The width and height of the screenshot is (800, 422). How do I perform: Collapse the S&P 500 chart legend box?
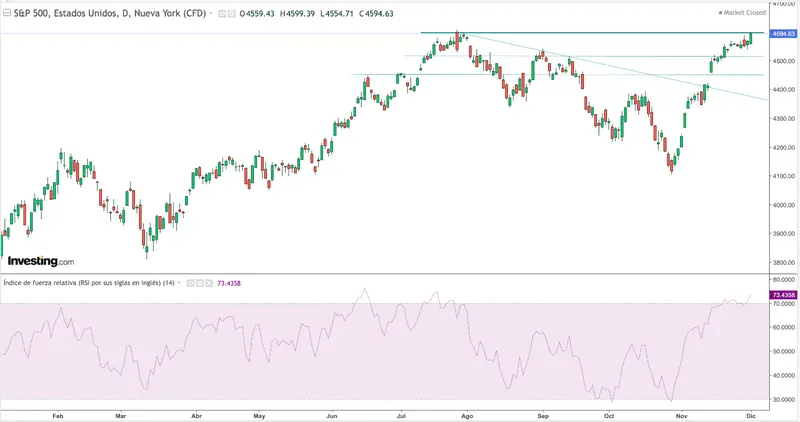coord(7,13)
